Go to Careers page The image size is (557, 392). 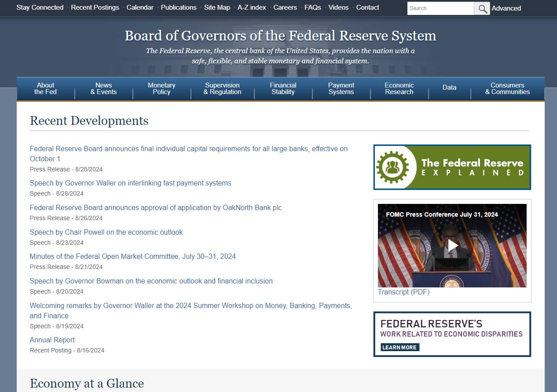click(x=285, y=7)
